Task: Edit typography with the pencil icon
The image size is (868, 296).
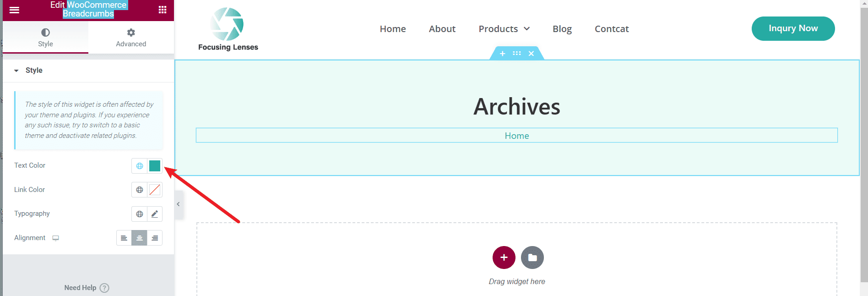Action: click(155, 214)
